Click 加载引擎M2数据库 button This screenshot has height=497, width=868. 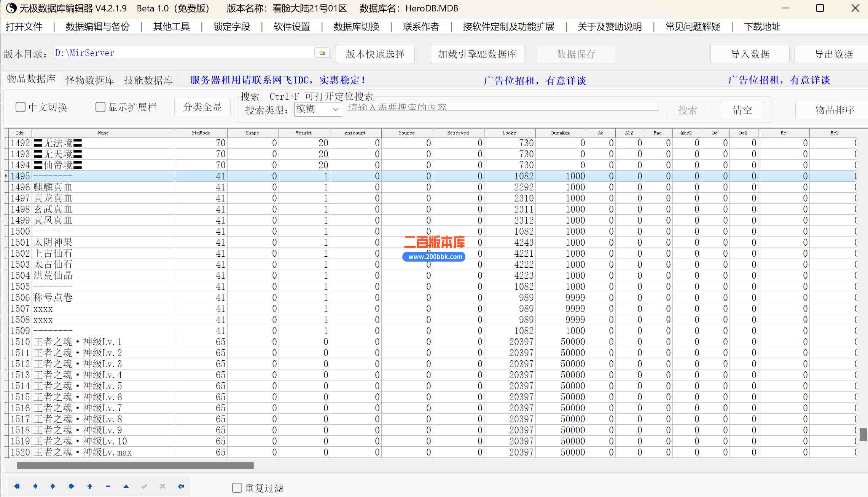[477, 54]
